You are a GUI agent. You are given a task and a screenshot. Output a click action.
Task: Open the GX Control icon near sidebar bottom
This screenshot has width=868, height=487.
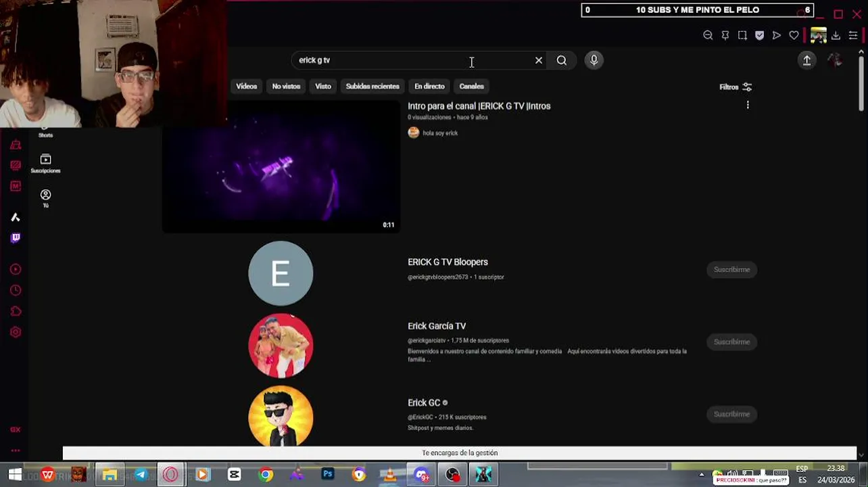[x=16, y=430]
